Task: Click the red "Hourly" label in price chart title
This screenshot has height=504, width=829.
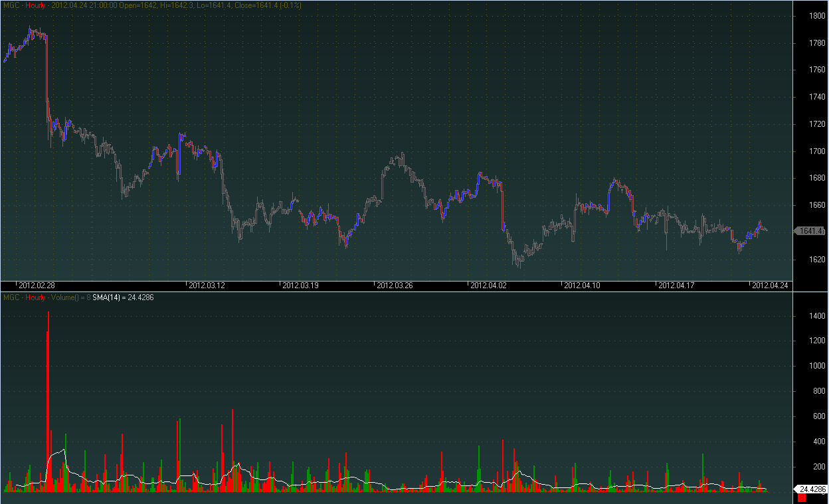Action: pos(35,5)
